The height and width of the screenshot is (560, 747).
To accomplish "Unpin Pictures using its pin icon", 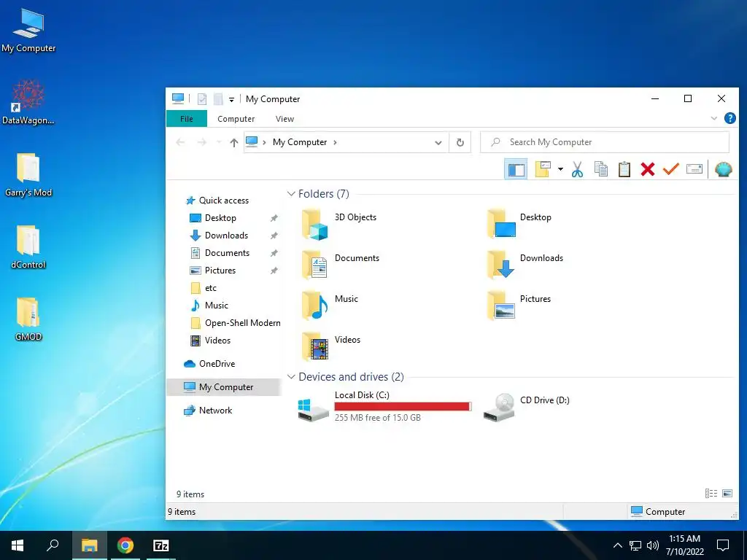I will click(x=274, y=271).
